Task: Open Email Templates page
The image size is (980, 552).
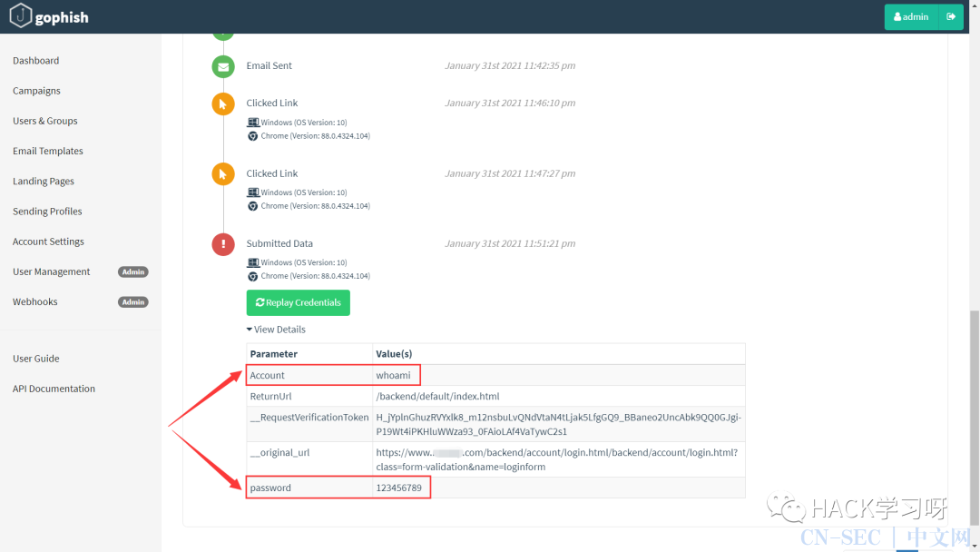Action: (48, 152)
